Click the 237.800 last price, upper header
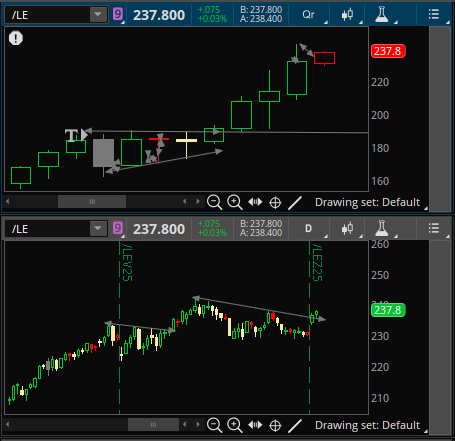 159,15
